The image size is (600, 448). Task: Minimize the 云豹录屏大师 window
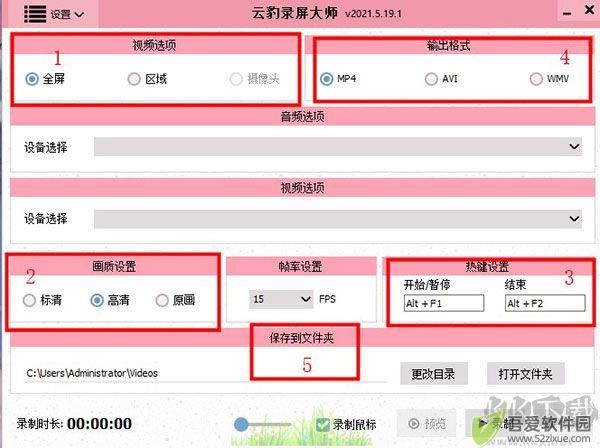[567, 13]
